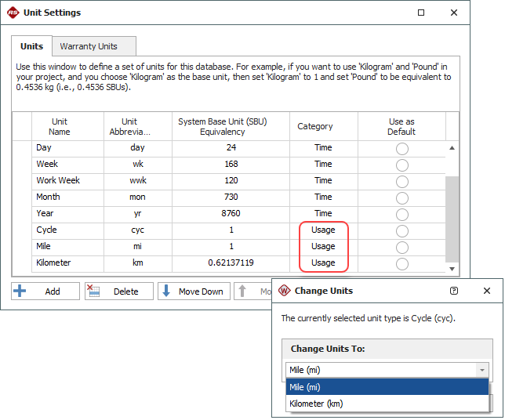Choose Kilometer (km) from the dropdown list
This screenshot has height=420, width=505.
coord(316,404)
